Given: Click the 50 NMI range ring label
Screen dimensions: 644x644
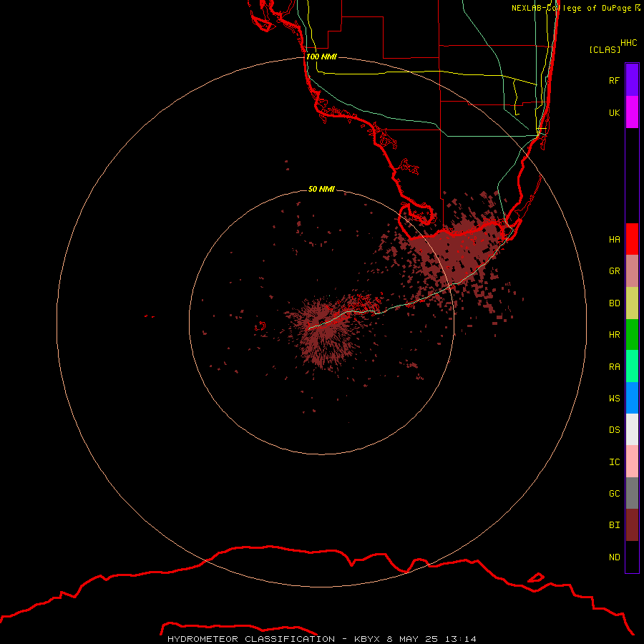Looking at the screenshot, I should (x=321, y=189).
